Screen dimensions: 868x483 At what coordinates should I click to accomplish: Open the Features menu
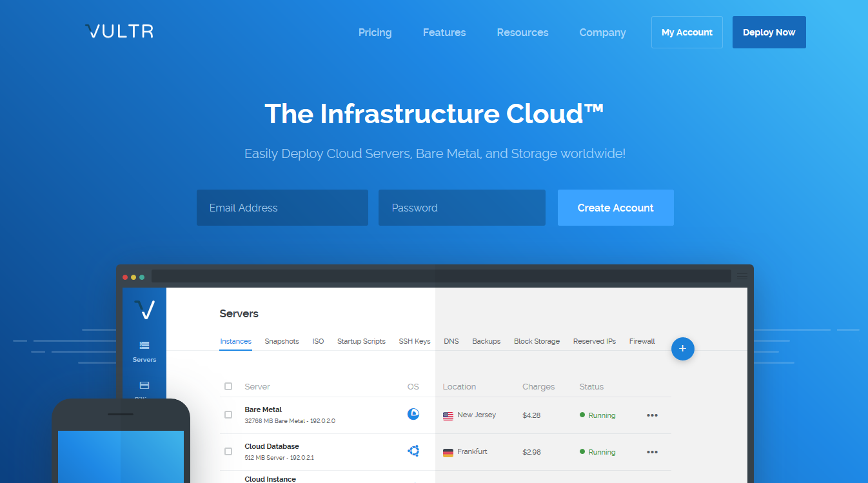click(444, 32)
